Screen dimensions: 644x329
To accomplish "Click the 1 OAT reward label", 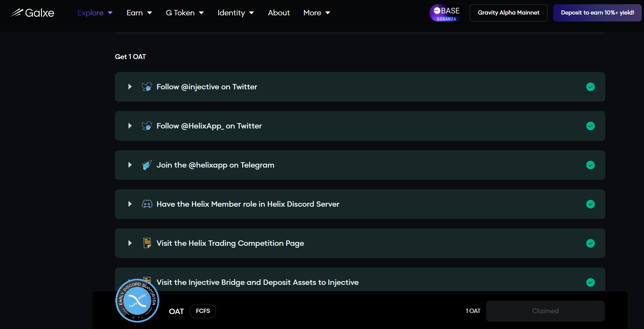I will [x=473, y=311].
